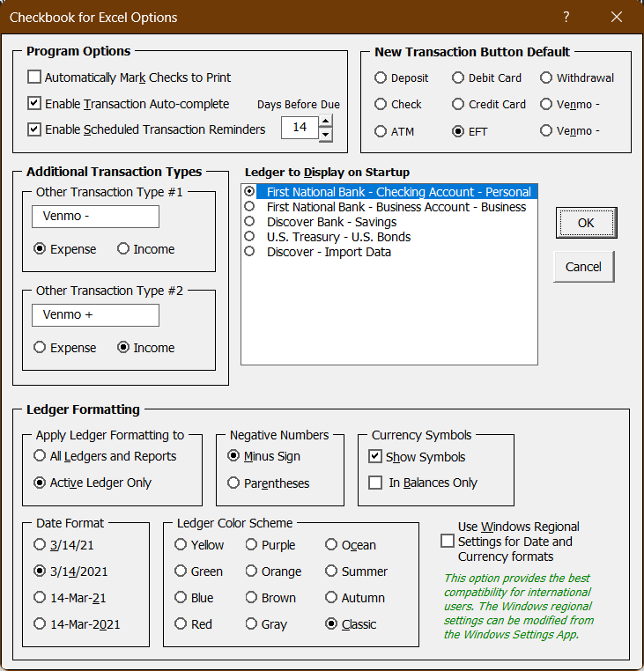Image resolution: width=644 pixels, height=671 pixels.
Task: Choose Green ledger color scheme
Action: [181, 571]
